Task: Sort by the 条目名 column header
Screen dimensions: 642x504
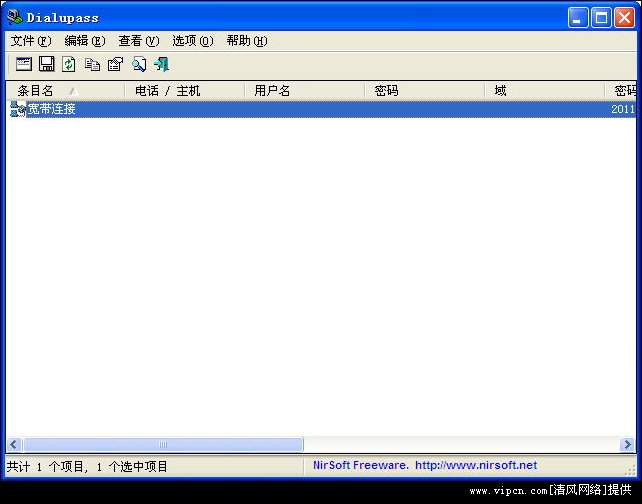Action: pyautogui.click(x=66, y=90)
